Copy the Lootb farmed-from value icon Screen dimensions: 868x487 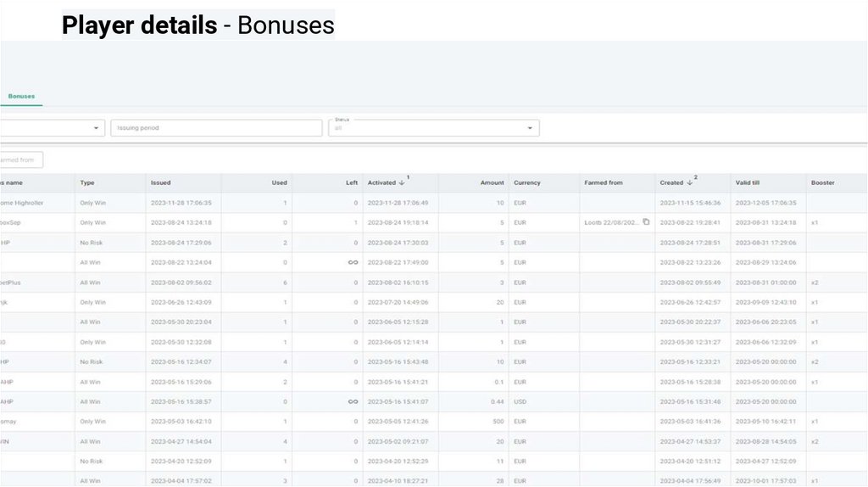click(x=645, y=222)
